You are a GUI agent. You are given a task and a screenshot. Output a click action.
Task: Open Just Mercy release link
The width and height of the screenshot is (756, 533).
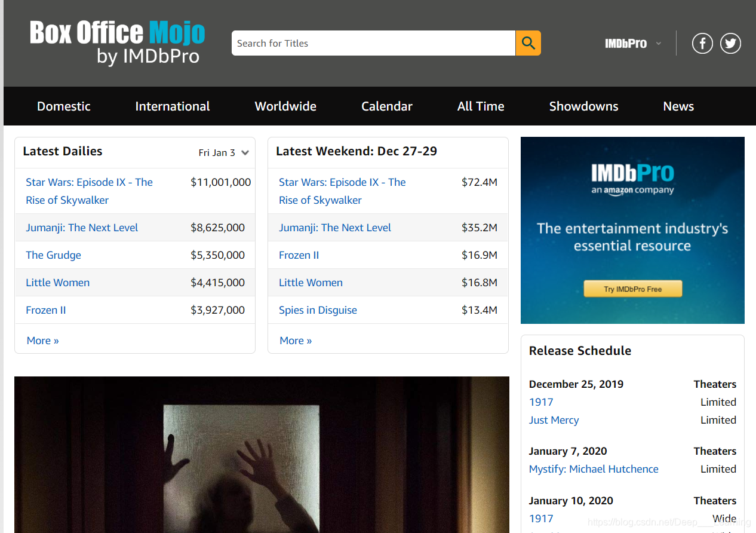point(554,420)
